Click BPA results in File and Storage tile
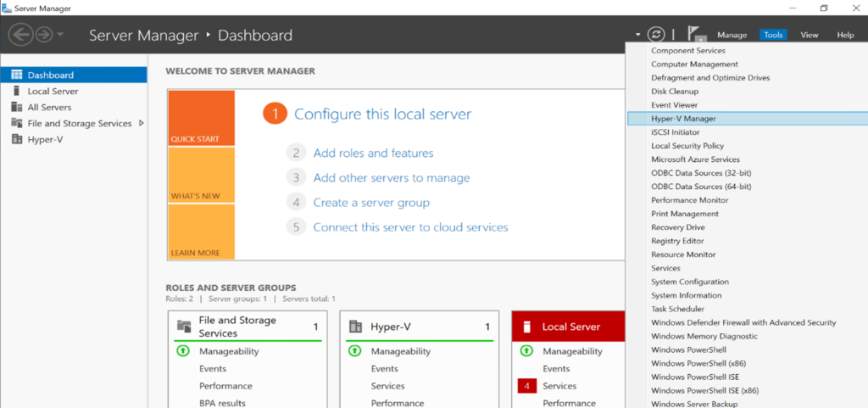 pos(222,403)
